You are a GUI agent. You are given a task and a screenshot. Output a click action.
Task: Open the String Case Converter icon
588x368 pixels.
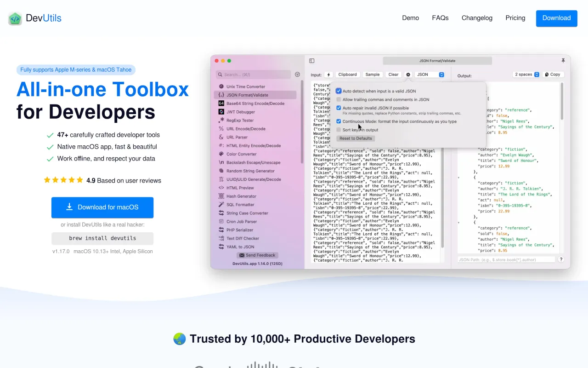click(x=221, y=213)
